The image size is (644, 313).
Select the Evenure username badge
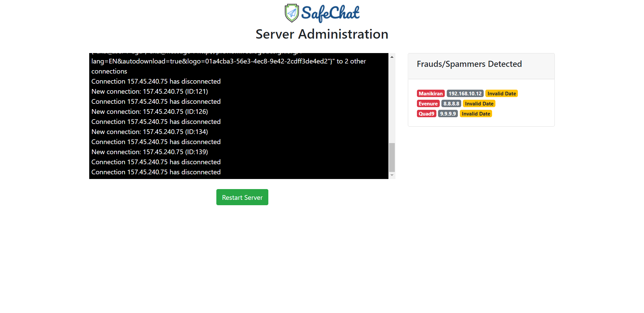click(428, 104)
